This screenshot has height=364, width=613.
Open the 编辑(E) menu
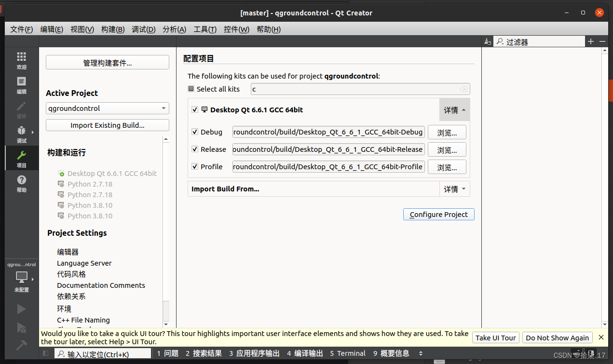pyautogui.click(x=52, y=29)
